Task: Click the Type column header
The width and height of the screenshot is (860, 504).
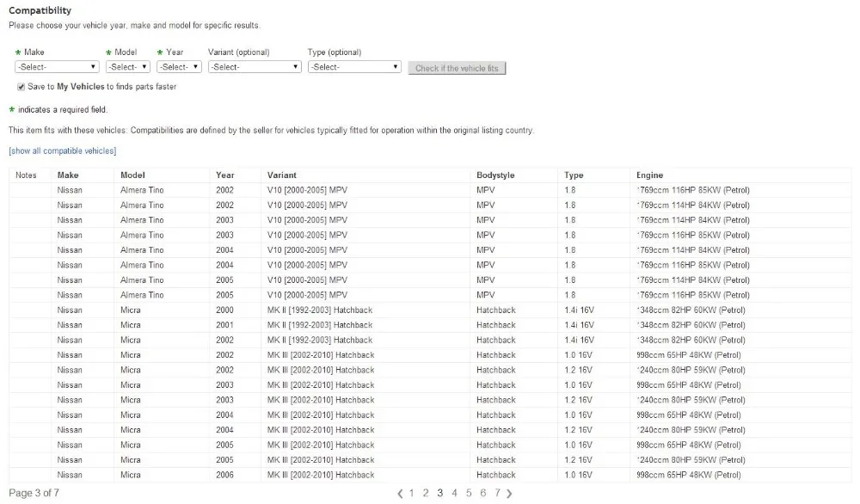Action: coord(574,175)
